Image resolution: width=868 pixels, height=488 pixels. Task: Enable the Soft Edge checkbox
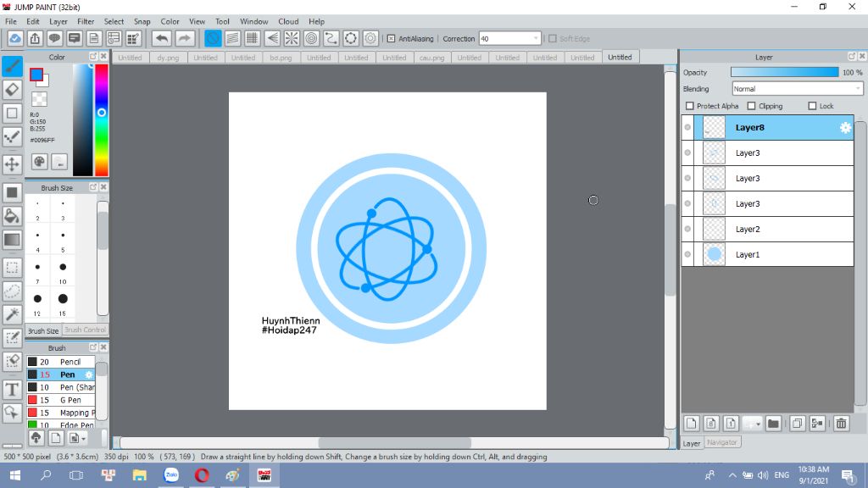(x=553, y=39)
